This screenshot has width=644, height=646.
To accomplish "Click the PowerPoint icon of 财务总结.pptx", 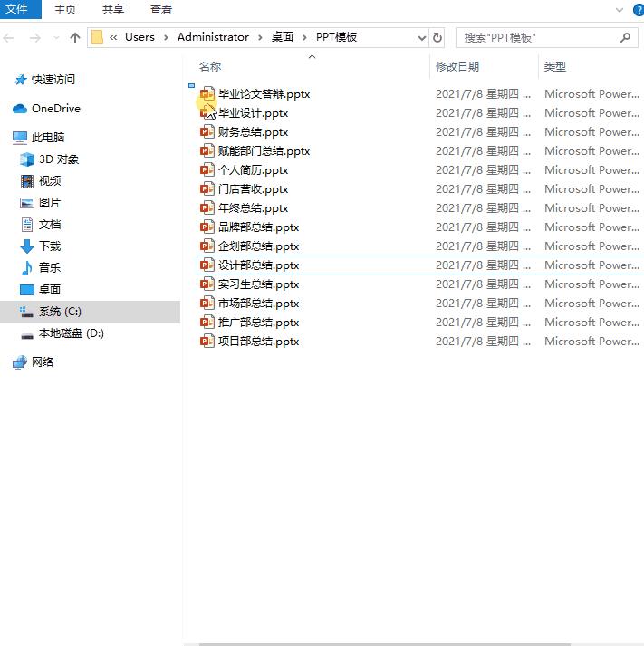I will pos(207,132).
